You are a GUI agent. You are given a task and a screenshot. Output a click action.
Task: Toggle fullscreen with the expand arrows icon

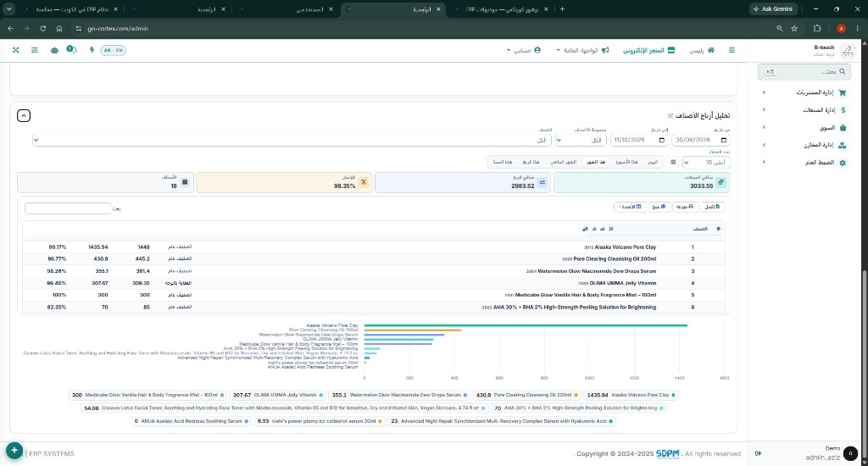(15, 50)
